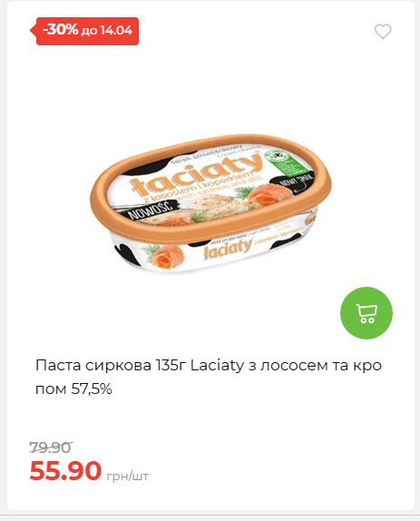Image resolution: width=420 pixels, height=521 pixels.
Task: Click the NOWY SMAK black tag on the lid
Action: (x=291, y=183)
